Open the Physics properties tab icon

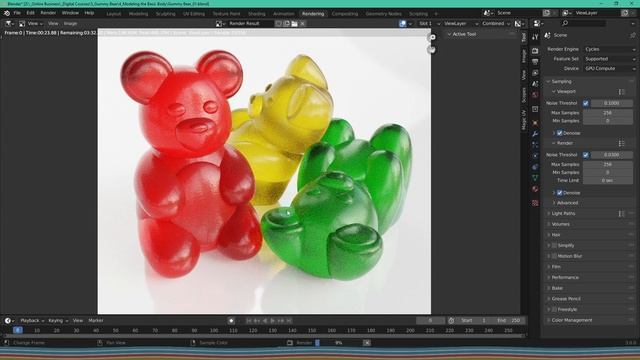point(535,156)
